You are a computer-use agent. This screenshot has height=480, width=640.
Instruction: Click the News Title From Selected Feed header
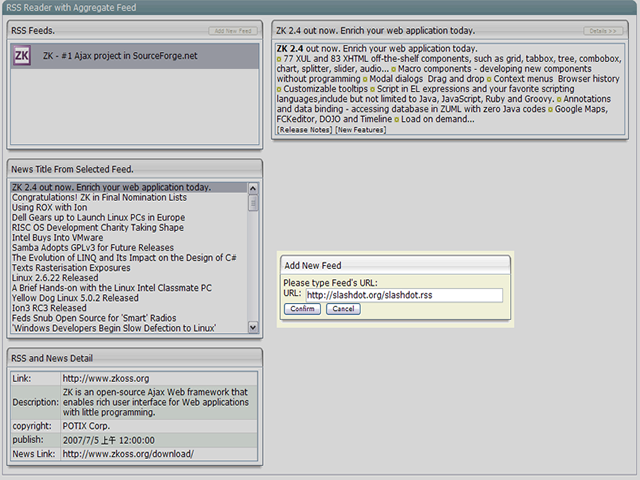click(x=135, y=169)
